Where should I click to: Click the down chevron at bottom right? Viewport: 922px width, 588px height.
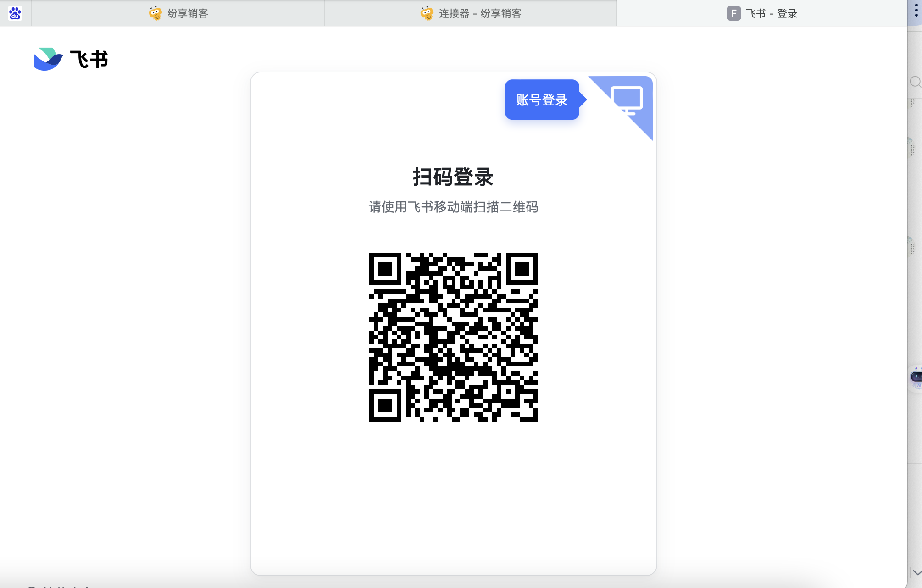click(916, 573)
